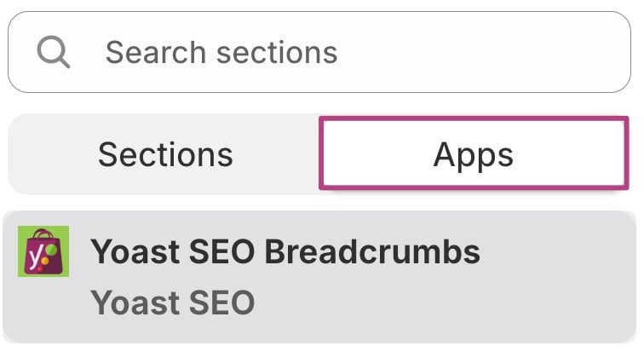Select the Yoast app logo thumbnail
Screen dimensions: 644x363
pos(43,251)
